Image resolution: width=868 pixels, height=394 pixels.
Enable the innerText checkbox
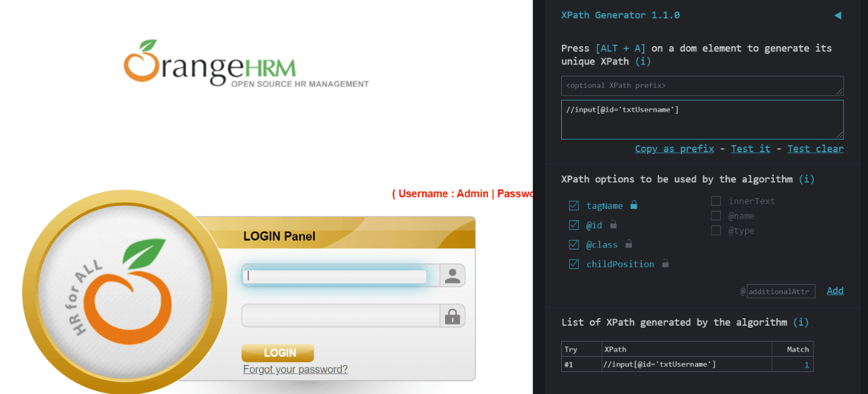pyautogui.click(x=716, y=201)
